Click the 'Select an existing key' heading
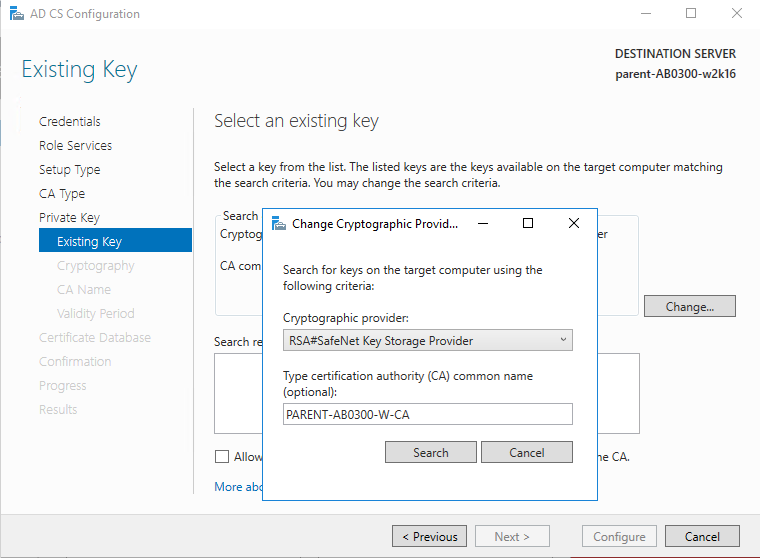 point(297,121)
